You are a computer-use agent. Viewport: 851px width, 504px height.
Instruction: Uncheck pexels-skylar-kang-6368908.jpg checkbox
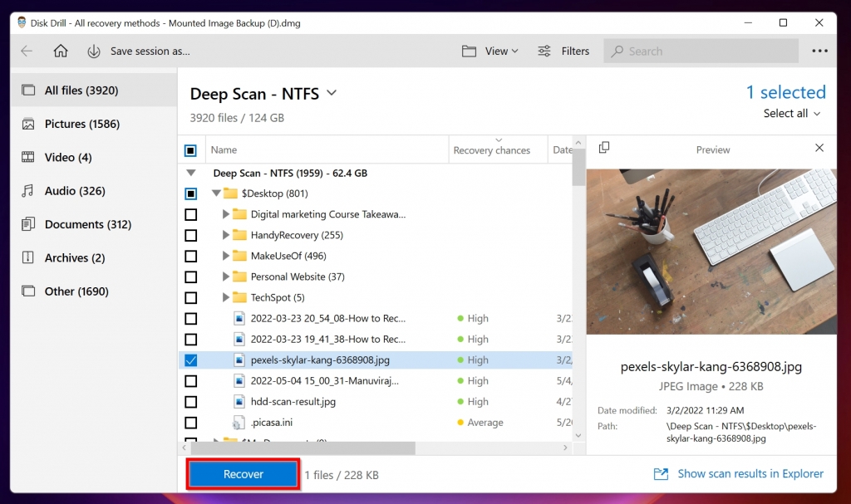tap(190, 360)
